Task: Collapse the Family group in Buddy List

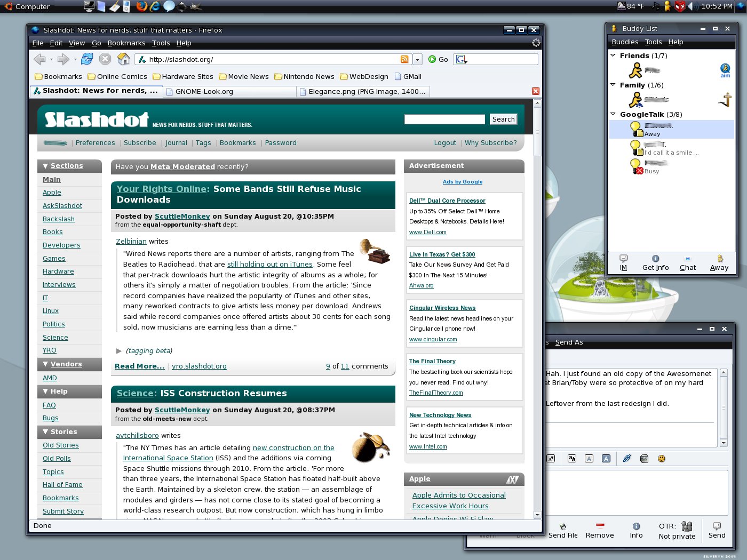Action: click(613, 85)
